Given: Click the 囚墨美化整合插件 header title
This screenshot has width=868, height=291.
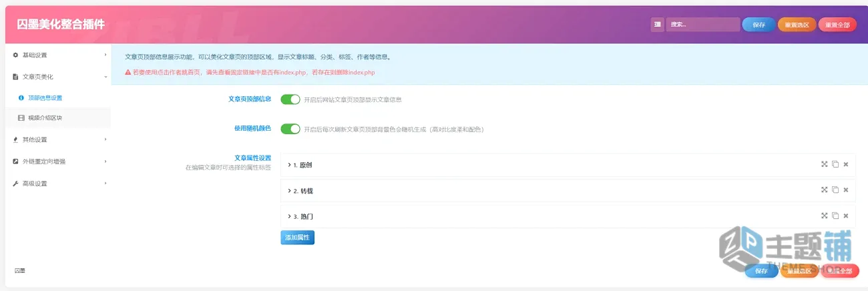Looking at the screenshot, I should tap(61, 25).
